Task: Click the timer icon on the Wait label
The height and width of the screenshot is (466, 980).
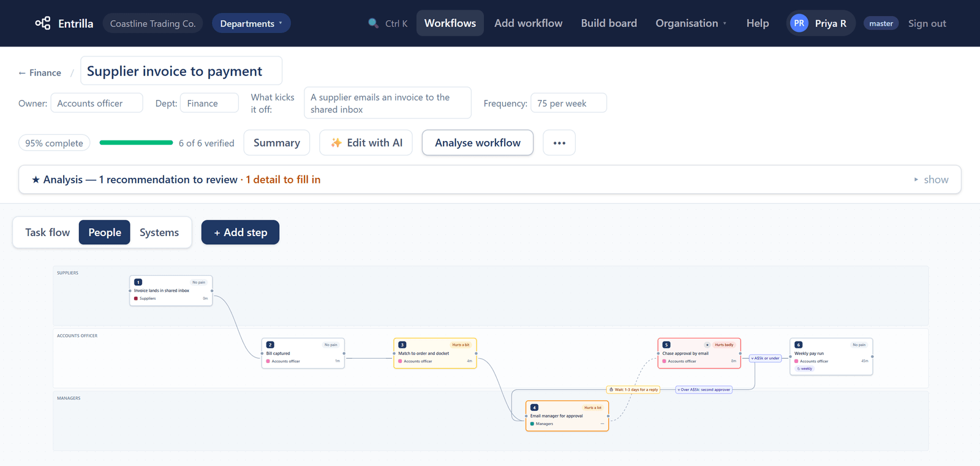Action: click(611, 389)
